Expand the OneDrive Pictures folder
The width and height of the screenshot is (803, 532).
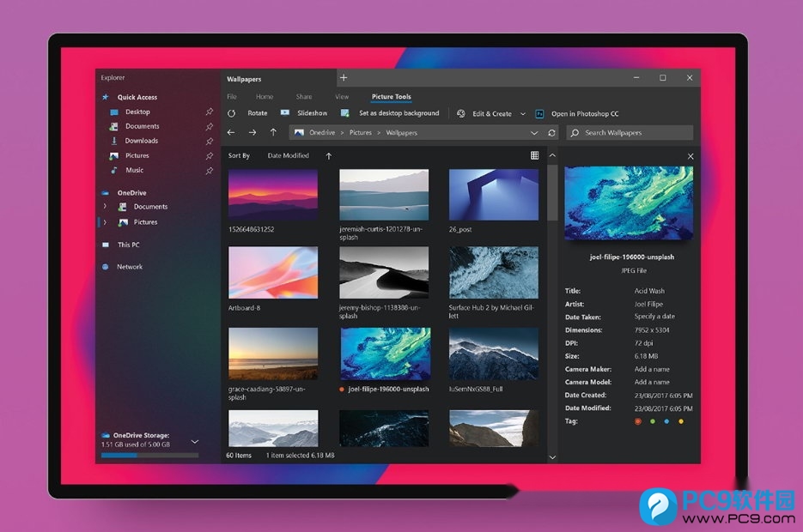tap(105, 222)
